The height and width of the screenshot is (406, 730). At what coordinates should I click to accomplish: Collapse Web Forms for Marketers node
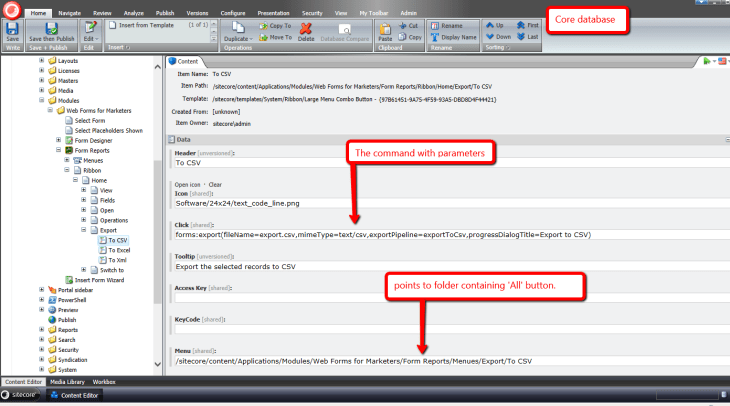tap(50, 110)
